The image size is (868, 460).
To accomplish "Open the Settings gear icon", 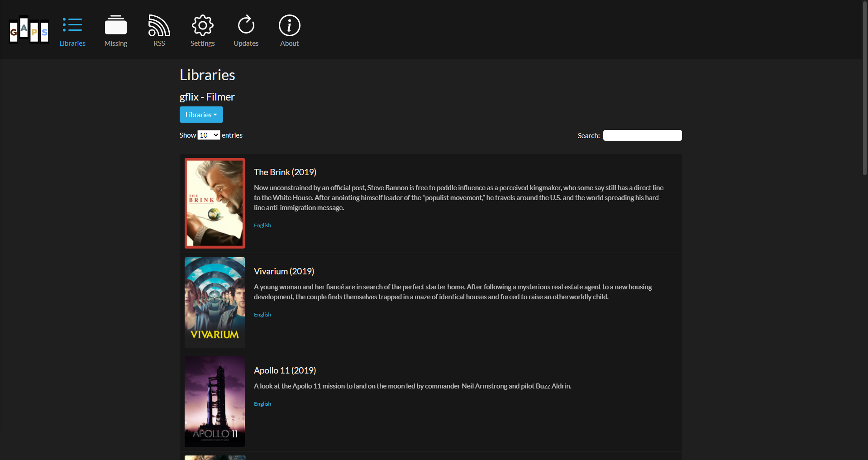I will click(202, 25).
